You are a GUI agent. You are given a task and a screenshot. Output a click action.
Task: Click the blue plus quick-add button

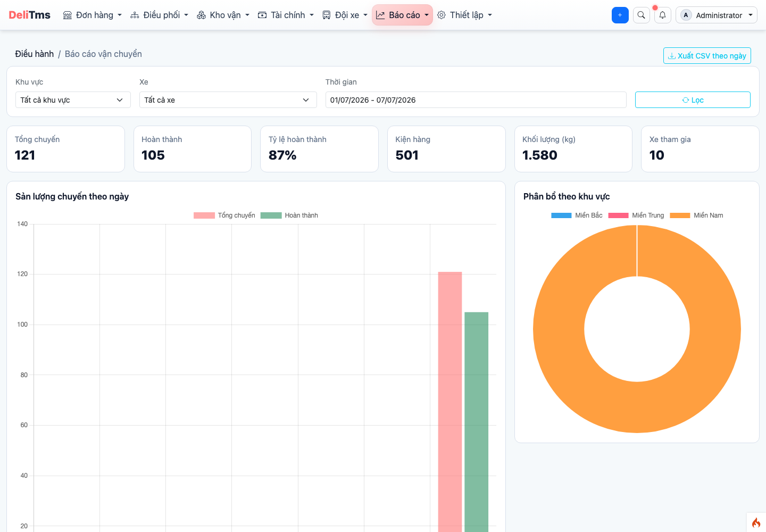point(620,15)
